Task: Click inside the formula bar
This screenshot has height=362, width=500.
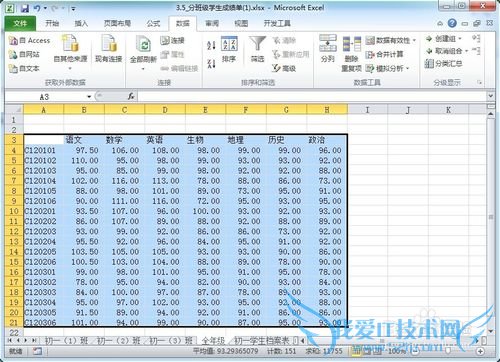Action: [x=312, y=97]
